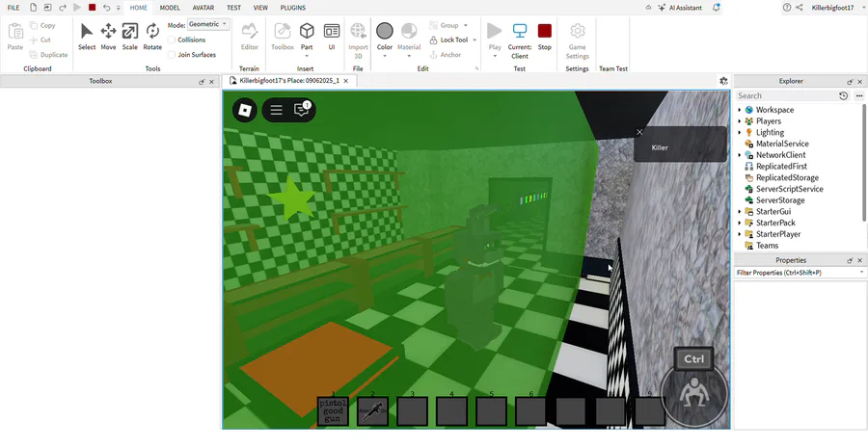Enable the Collisions checkbox

click(x=172, y=40)
